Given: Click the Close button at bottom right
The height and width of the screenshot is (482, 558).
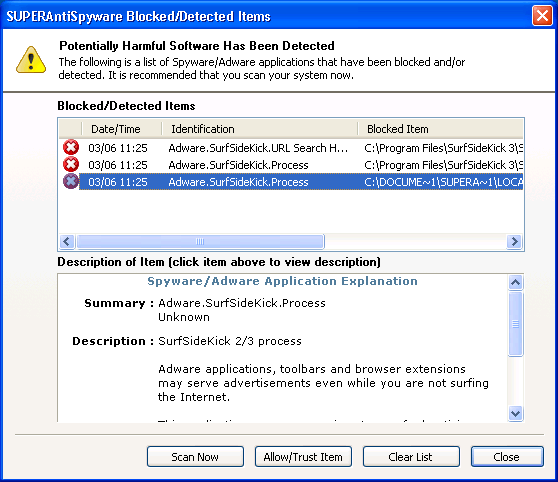Looking at the screenshot, I should point(507,457).
